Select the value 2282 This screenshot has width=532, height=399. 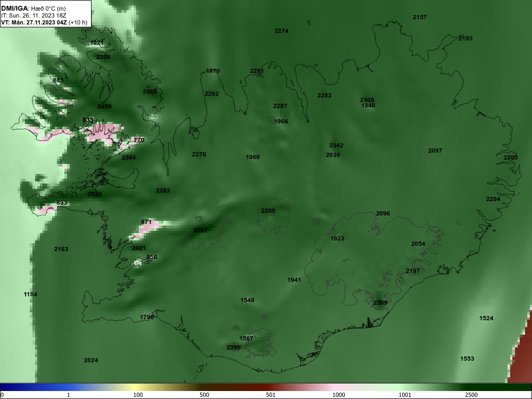(x=325, y=95)
